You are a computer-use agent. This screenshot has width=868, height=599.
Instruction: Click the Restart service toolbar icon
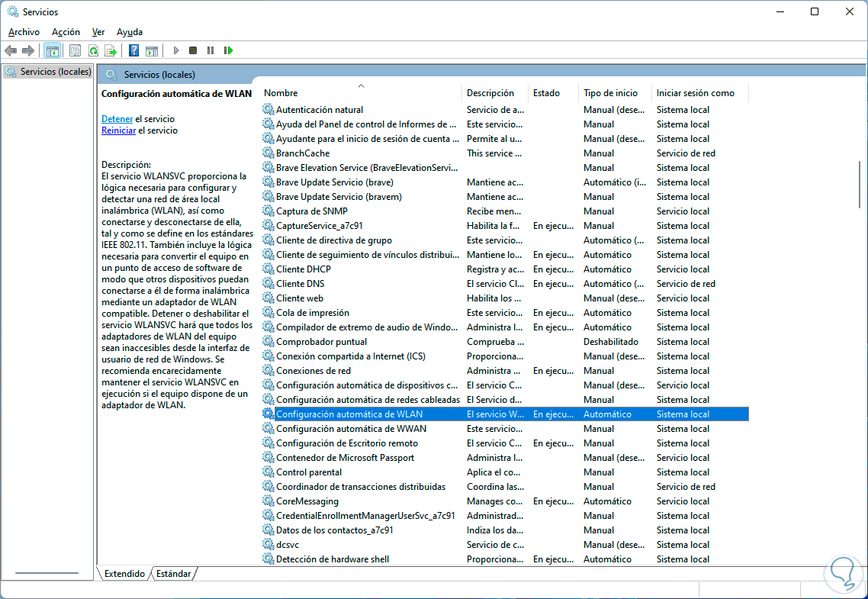click(x=228, y=50)
